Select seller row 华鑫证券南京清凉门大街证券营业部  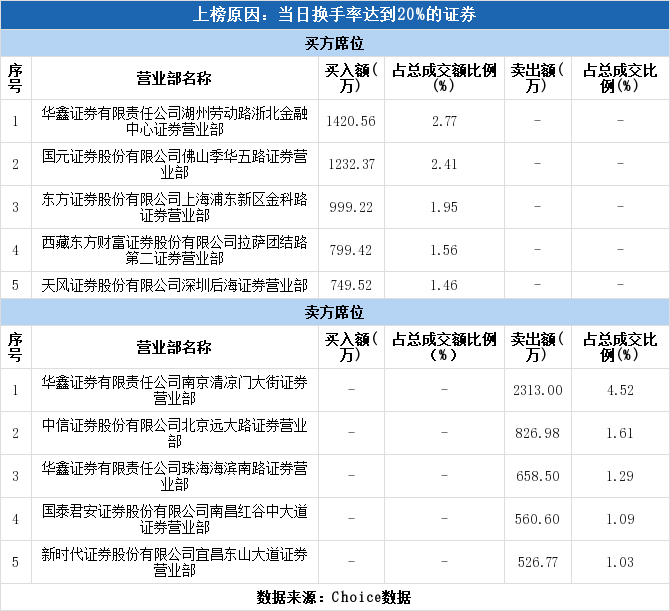click(x=335, y=390)
